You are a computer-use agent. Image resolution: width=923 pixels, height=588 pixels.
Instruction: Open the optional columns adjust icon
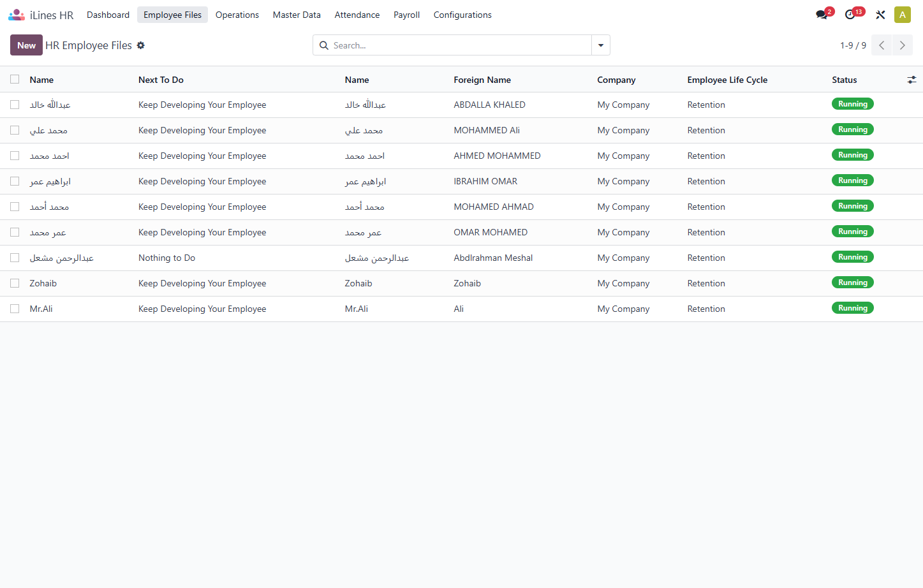[912, 80]
